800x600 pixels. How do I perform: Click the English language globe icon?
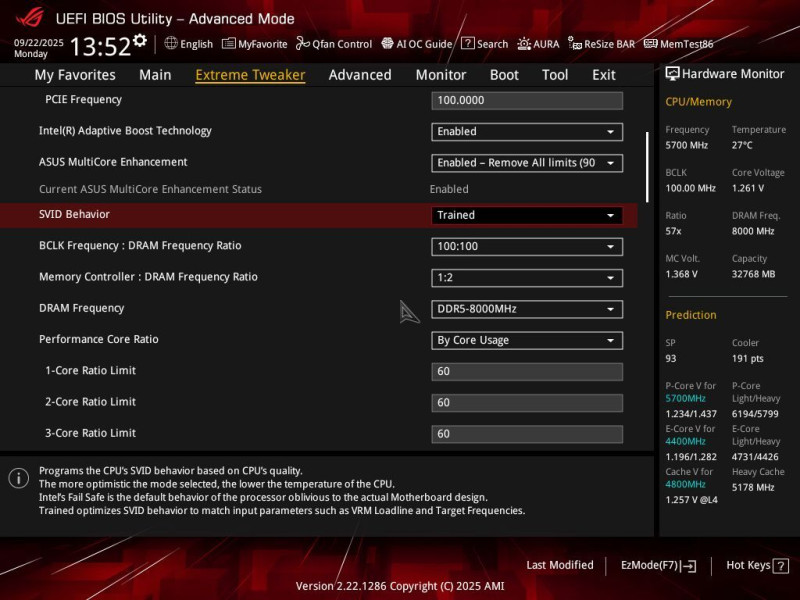pos(170,43)
